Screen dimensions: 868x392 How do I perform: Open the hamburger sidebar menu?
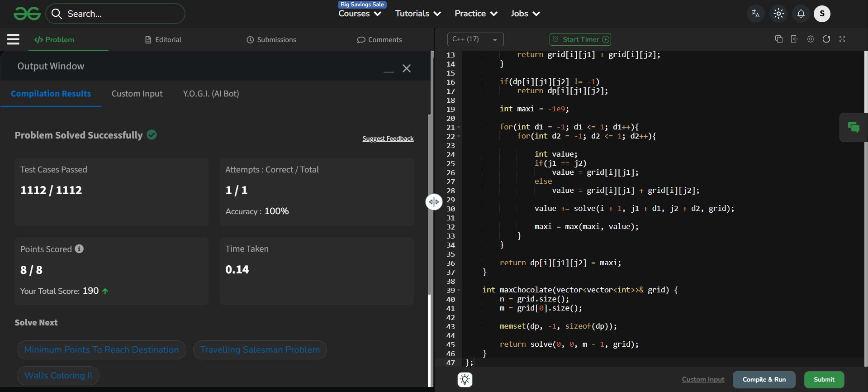click(13, 39)
